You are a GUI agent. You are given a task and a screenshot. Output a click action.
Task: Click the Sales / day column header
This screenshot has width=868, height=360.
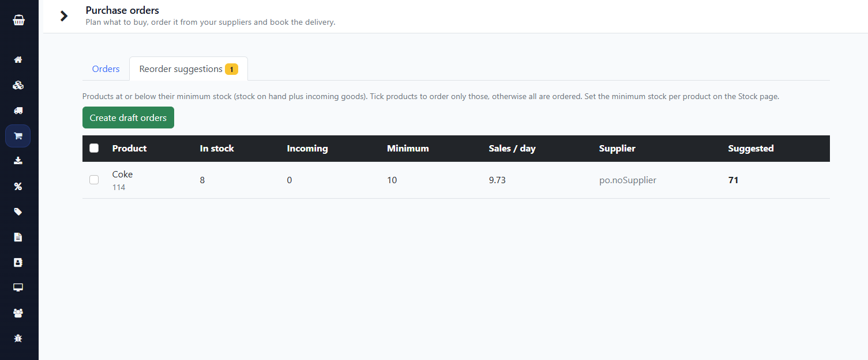pyautogui.click(x=512, y=148)
